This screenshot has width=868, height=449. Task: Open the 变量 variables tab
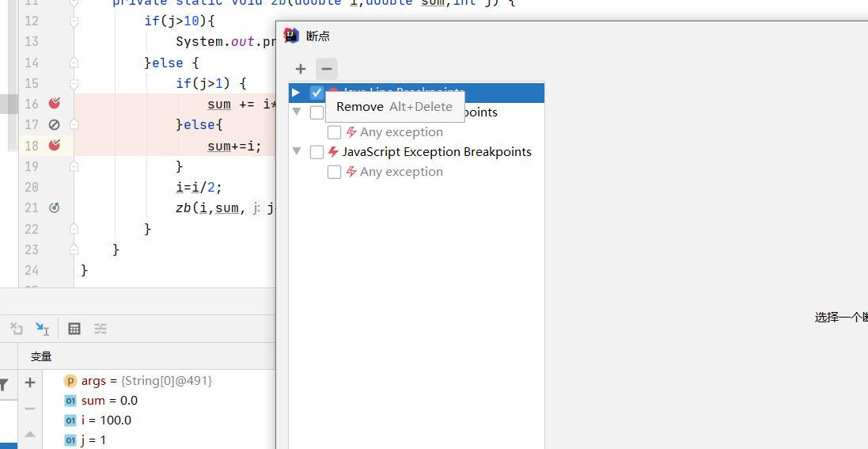(x=41, y=356)
